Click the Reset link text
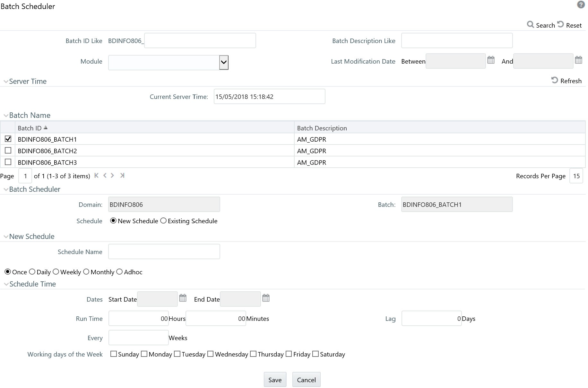Viewport: 588px width, 388px height. click(x=574, y=25)
